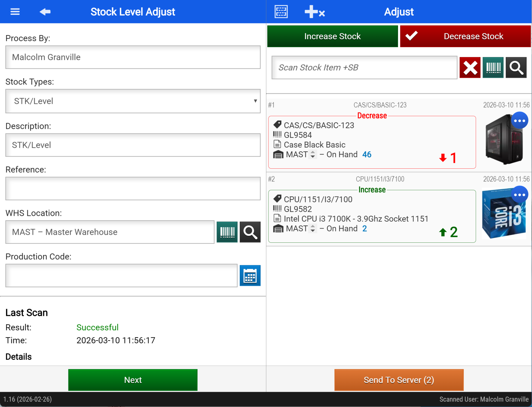The width and height of the screenshot is (532, 407).
Task: Click version 1.16 in status bar
Action: tap(28, 399)
